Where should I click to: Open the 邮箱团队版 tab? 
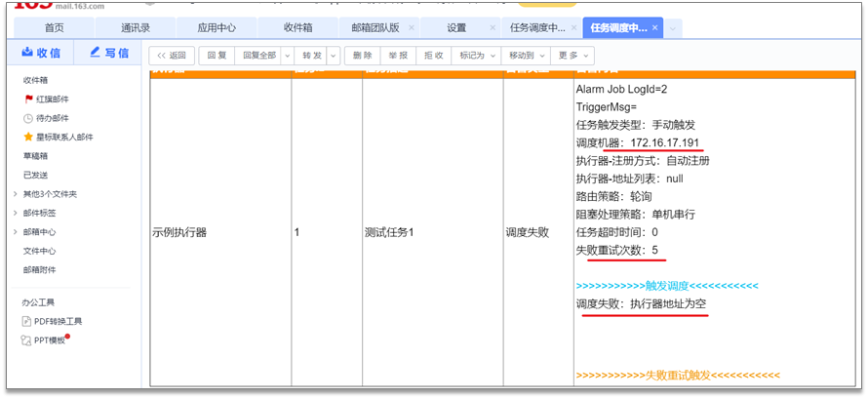(x=375, y=28)
